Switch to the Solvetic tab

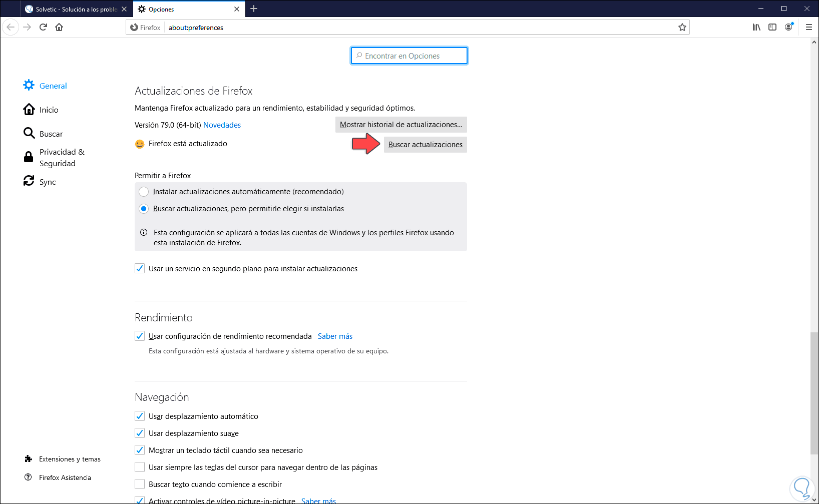point(76,9)
